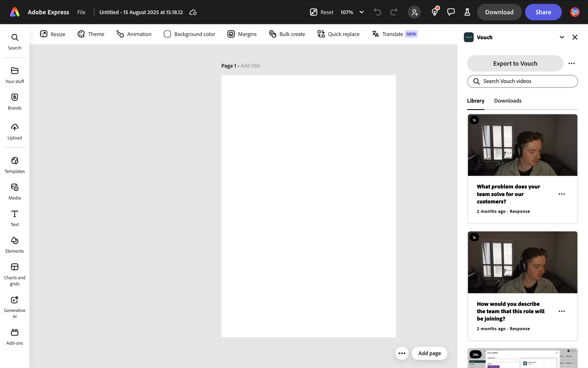Open the Brands panel
588x368 pixels.
[x=14, y=102]
